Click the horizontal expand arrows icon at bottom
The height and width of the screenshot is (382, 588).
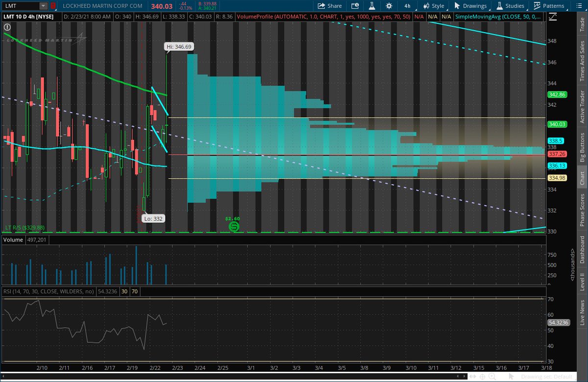(x=472, y=377)
